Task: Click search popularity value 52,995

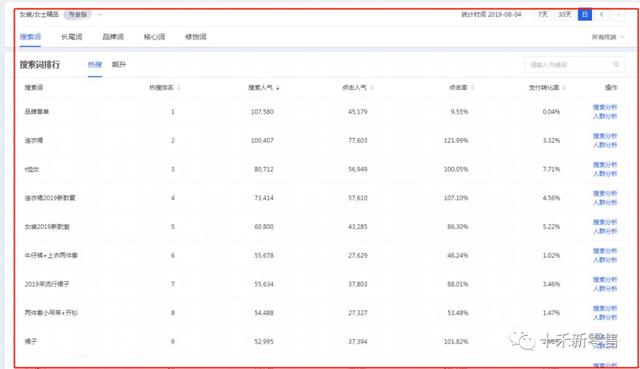Action: click(x=264, y=342)
